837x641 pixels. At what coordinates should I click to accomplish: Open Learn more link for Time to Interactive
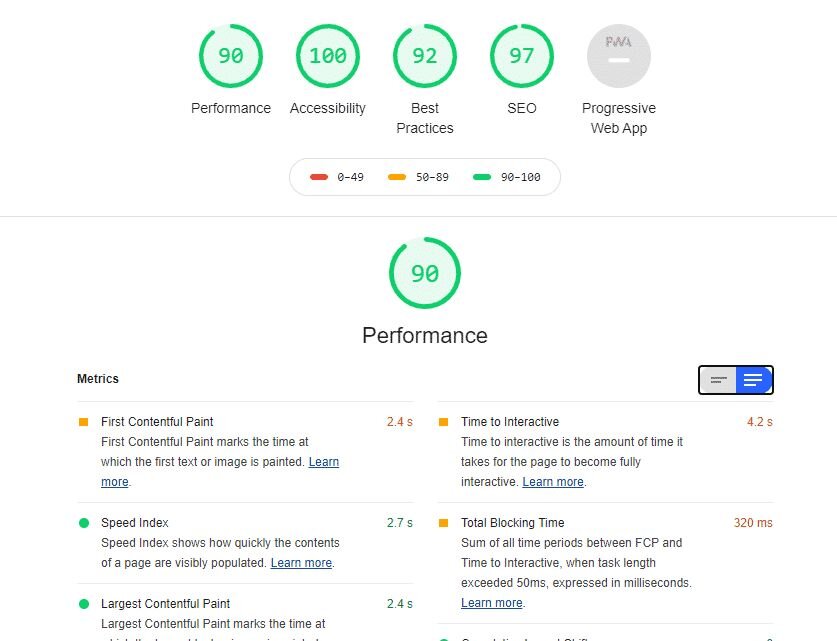tap(552, 482)
